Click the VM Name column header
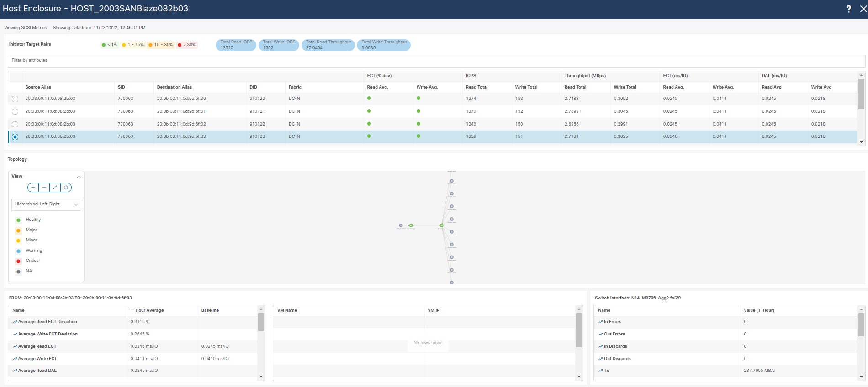Image resolution: width=868 pixels, height=387 pixels. (x=287, y=310)
